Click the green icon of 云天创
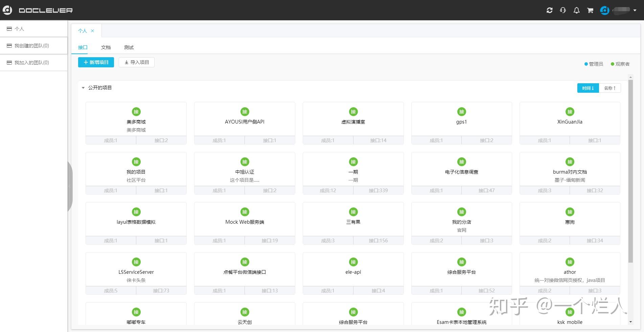Image resolution: width=644 pixels, height=332 pixels. [x=245, y=312]
